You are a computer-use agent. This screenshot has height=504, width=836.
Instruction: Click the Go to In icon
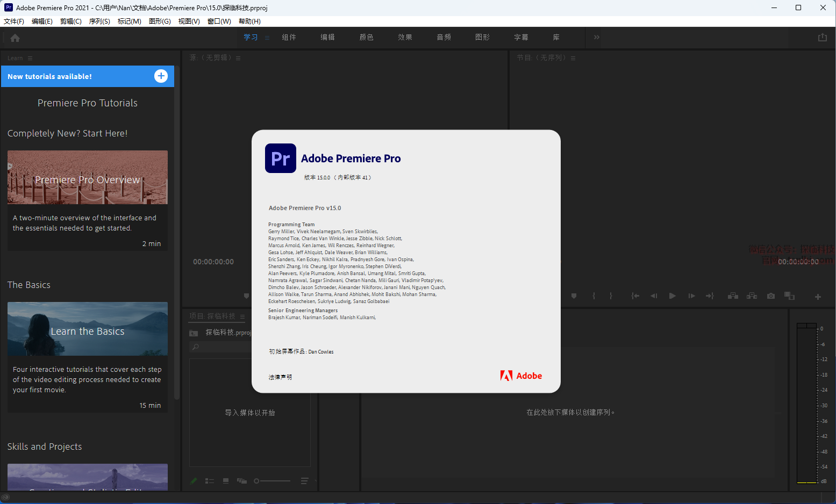635,296
